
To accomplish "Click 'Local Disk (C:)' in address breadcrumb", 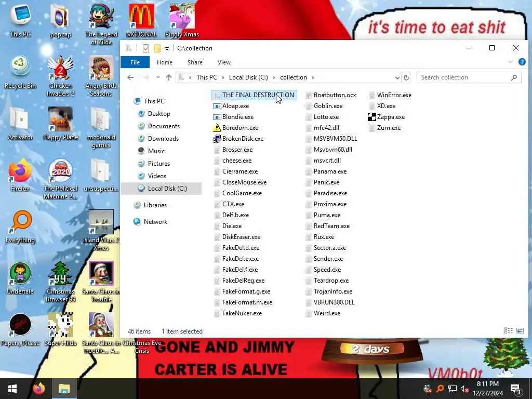I will tap(248, 77).
